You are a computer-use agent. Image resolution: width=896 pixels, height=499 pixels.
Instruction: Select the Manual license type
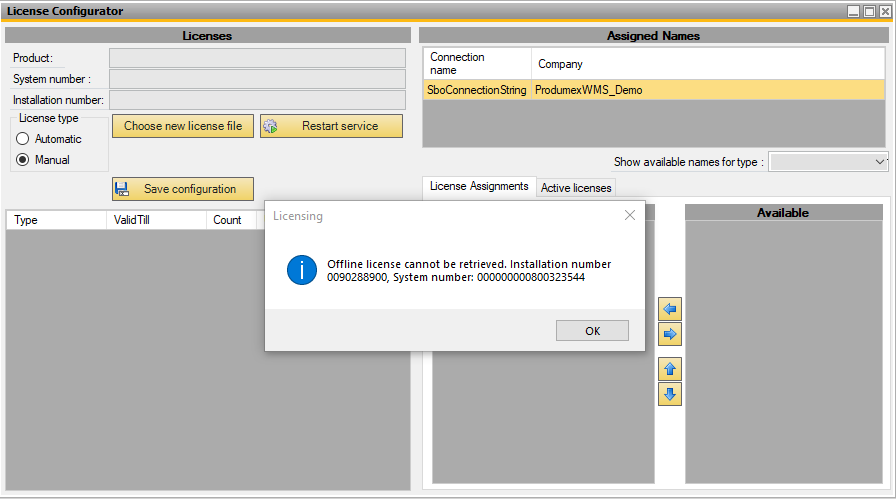coord(23,160)
